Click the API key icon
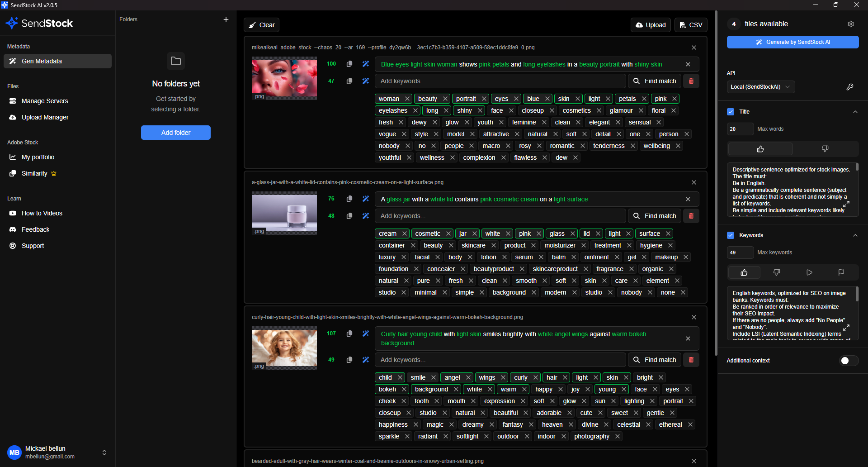 click(849, 87)
